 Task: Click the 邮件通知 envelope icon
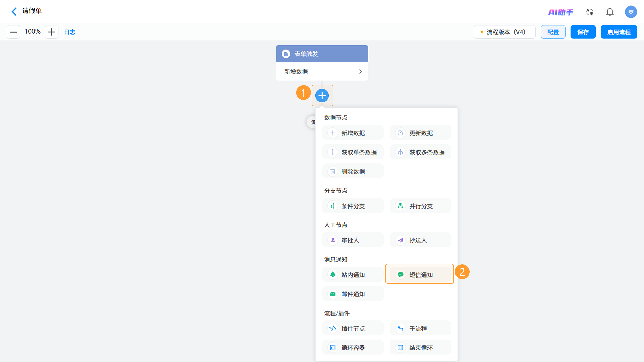pos(333,294)
